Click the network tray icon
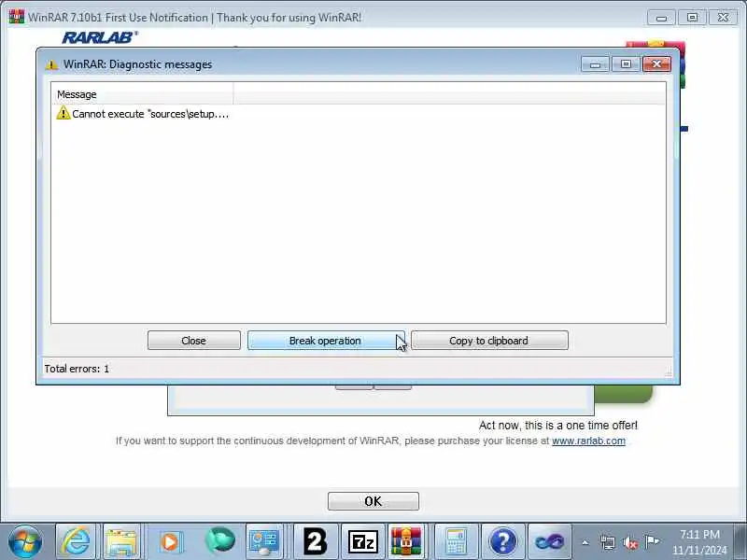Image resolution: width=747 pixels, height=560 pixels. tap(608, 542)
